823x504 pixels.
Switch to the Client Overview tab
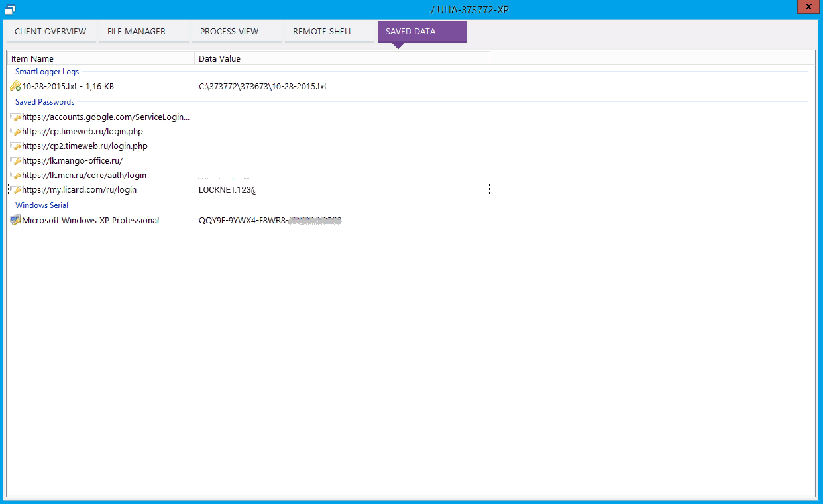pyautogui.click(x=51, y=32)
